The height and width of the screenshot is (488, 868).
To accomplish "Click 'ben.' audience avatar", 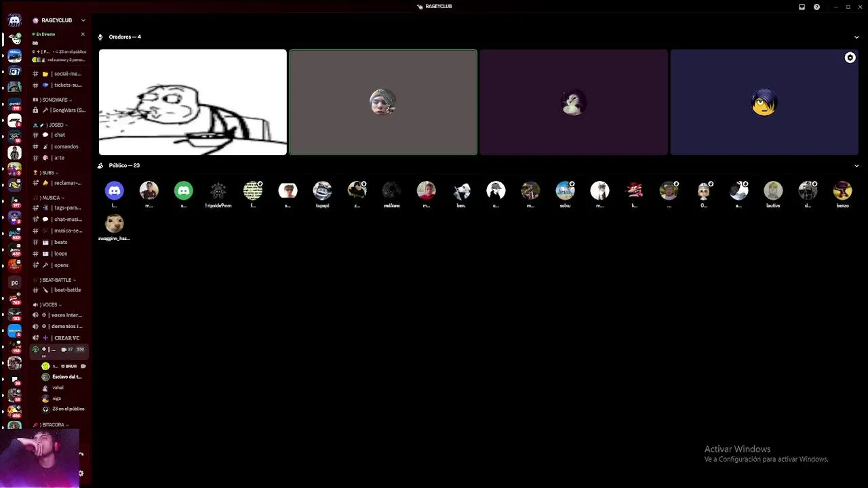I will (461, 190).
